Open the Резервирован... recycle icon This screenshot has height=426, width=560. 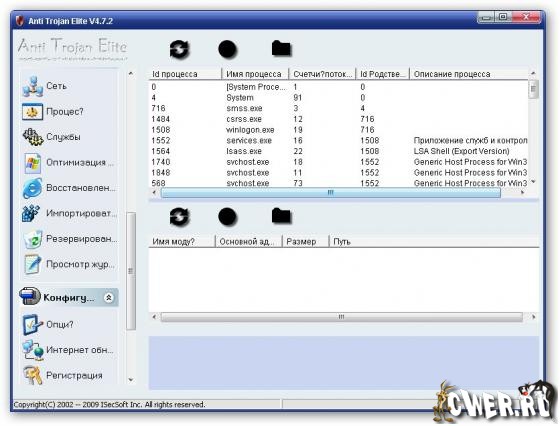click(32, 239)
